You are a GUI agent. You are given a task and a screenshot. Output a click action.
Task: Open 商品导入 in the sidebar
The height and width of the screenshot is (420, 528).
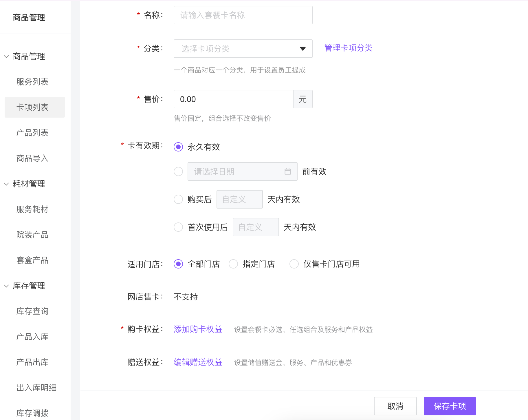32,158
